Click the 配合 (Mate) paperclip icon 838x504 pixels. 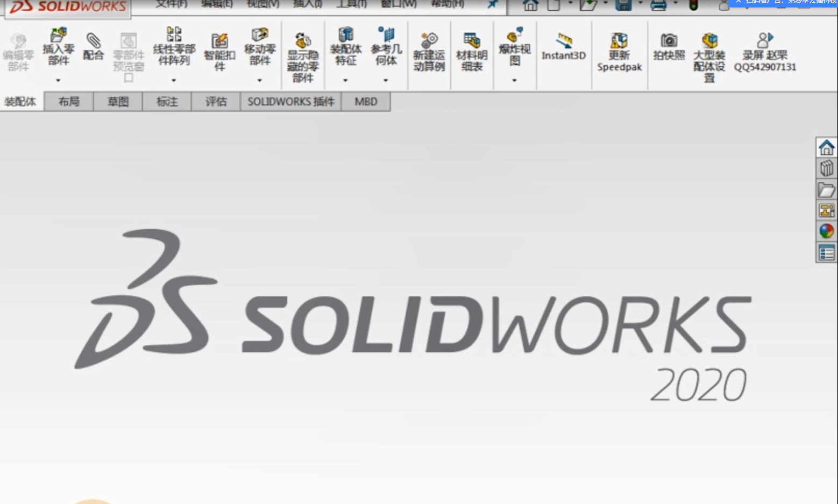[x=93, y=46]
